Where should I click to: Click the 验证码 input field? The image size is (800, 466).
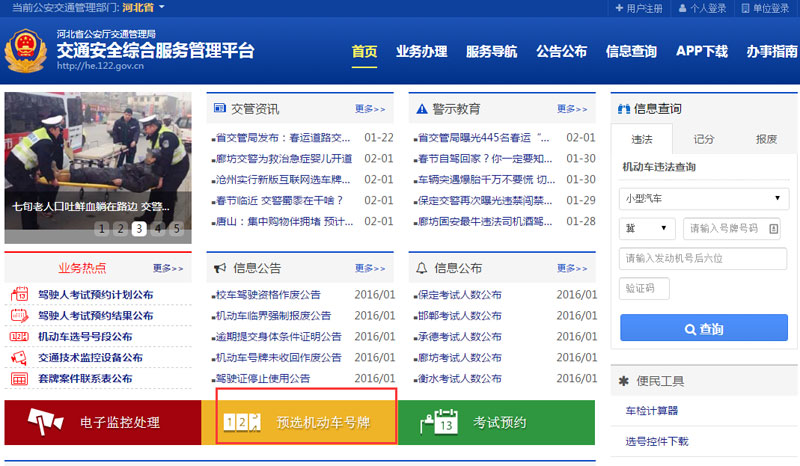coord(644,288)
